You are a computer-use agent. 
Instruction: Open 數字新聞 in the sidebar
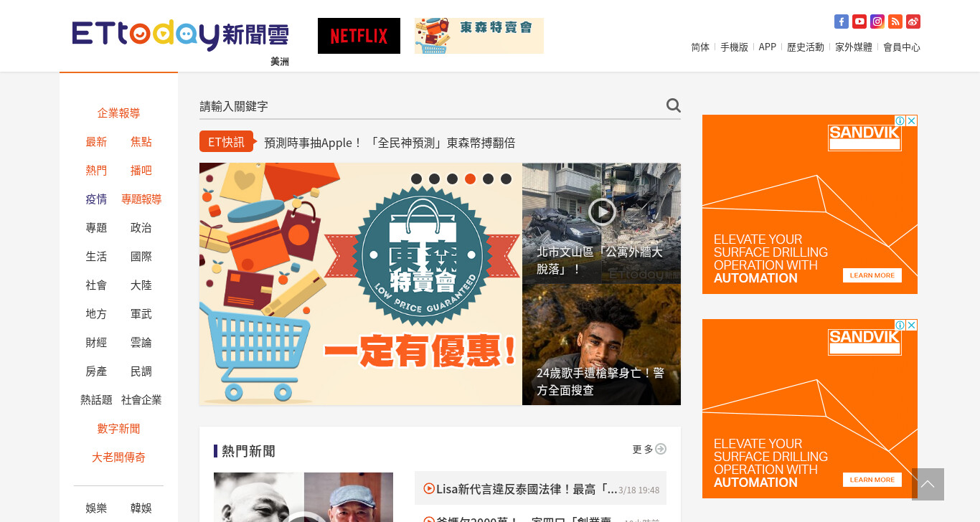click(x=118, y=428)
